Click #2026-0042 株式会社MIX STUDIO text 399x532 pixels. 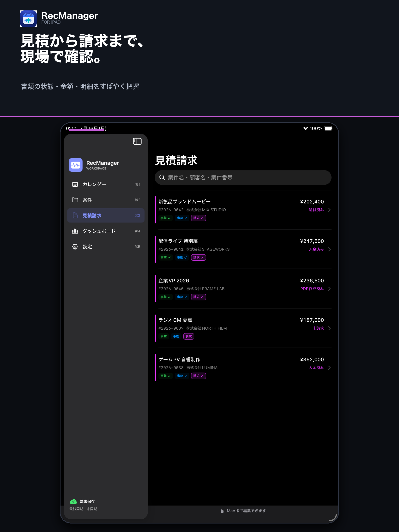192,210
